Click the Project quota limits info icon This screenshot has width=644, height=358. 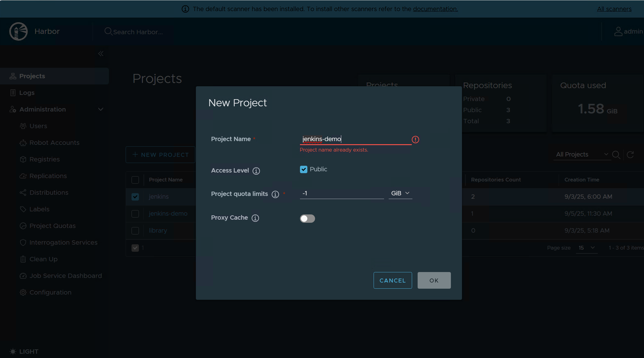(x=275, y=194)
